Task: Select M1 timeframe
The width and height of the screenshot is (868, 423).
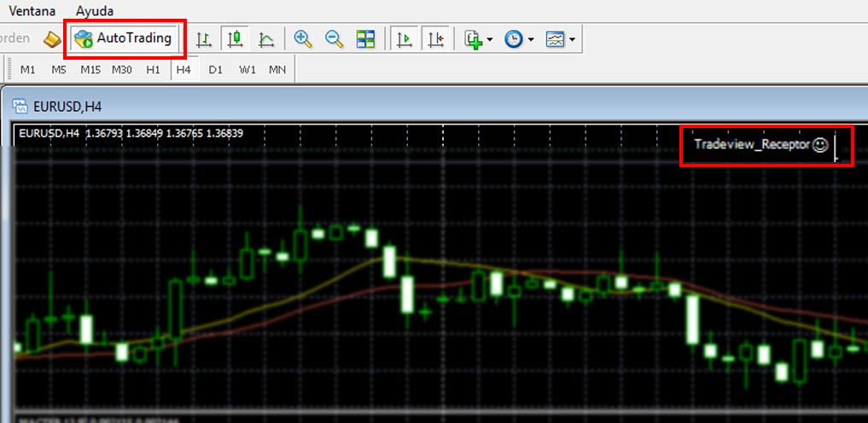Action: pos(27,70)
